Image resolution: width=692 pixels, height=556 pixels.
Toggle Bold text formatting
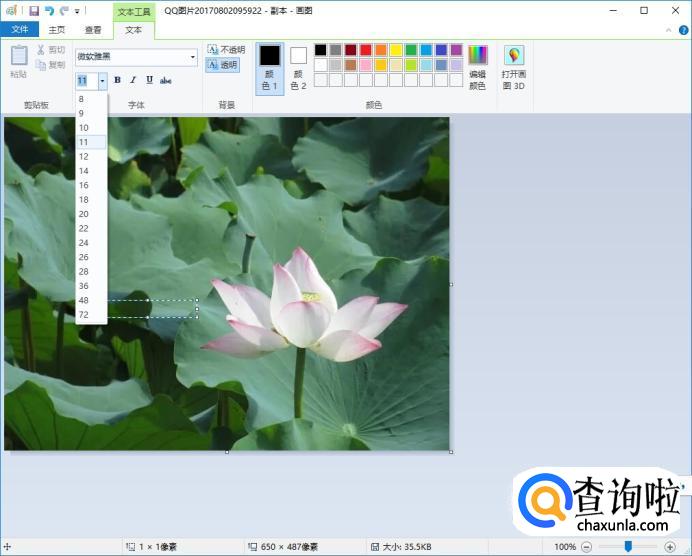(117, 80)
